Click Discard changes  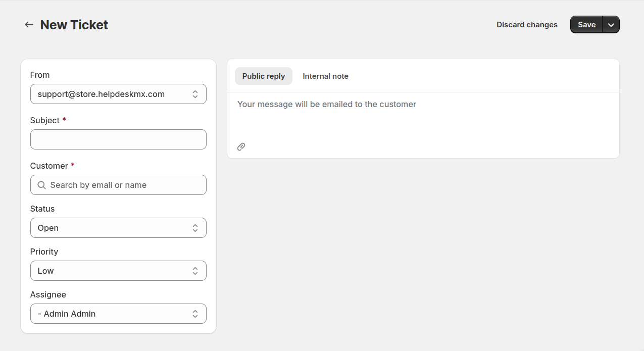[x=527, y=25]
